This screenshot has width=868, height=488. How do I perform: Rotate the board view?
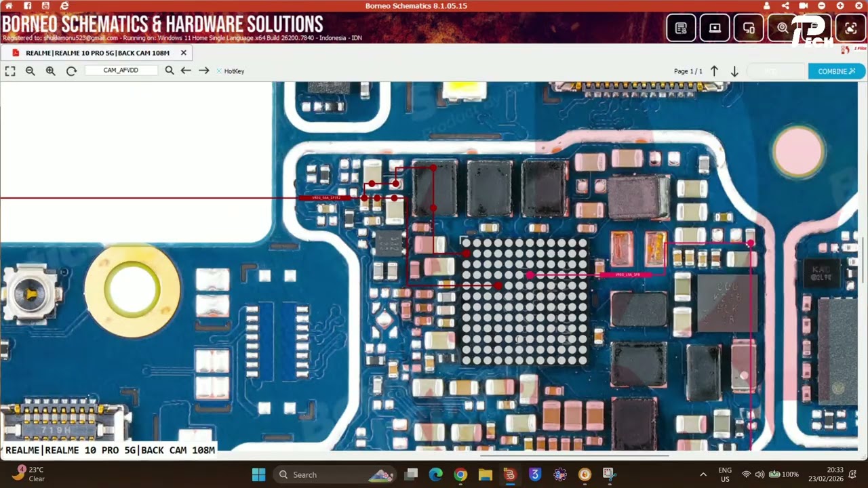[x=71, y=70]
